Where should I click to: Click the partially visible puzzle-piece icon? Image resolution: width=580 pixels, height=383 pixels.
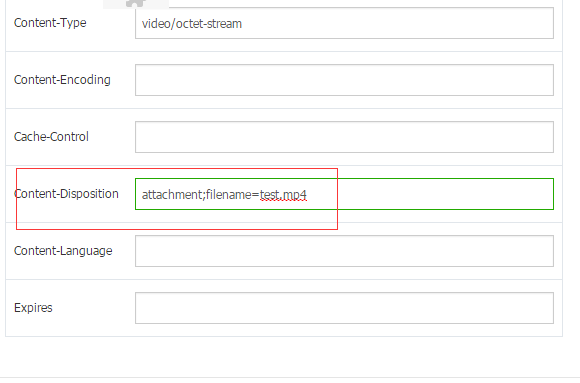click(x=135, y=3)
